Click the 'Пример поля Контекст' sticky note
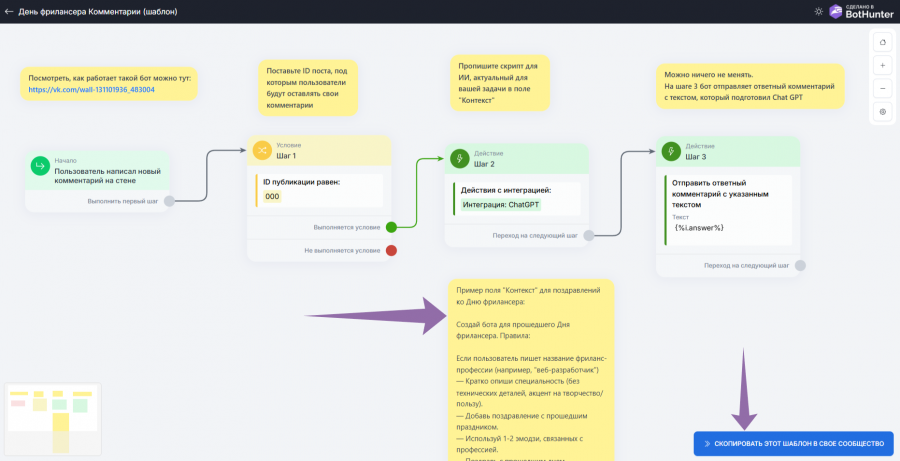The height and width of the screenshot is (461, 900). tap(531, 370)
